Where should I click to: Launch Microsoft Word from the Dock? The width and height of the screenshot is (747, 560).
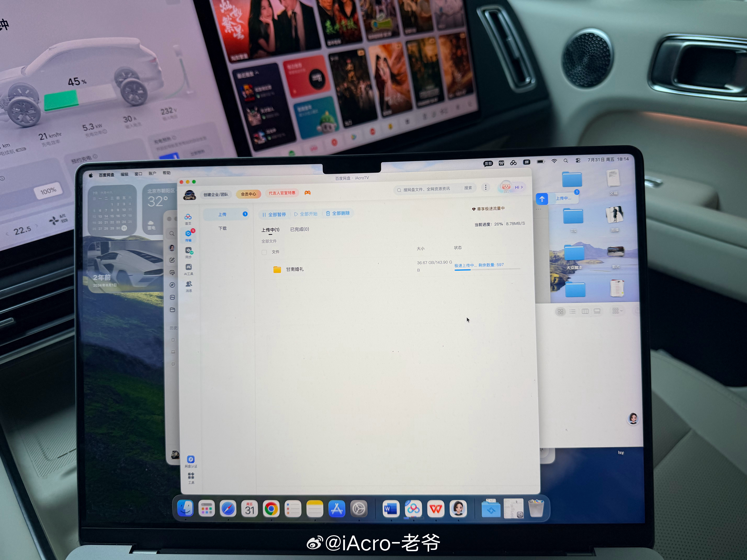click(391, 509)
